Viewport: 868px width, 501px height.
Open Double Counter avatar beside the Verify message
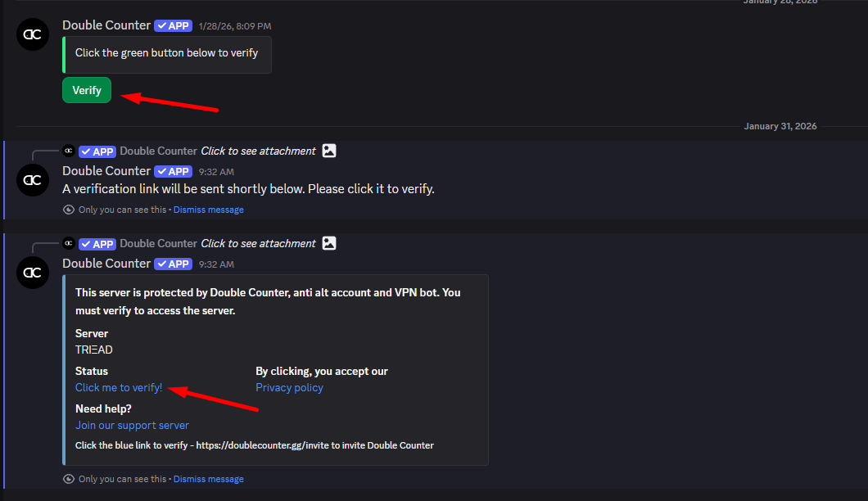tap(34, 34)
